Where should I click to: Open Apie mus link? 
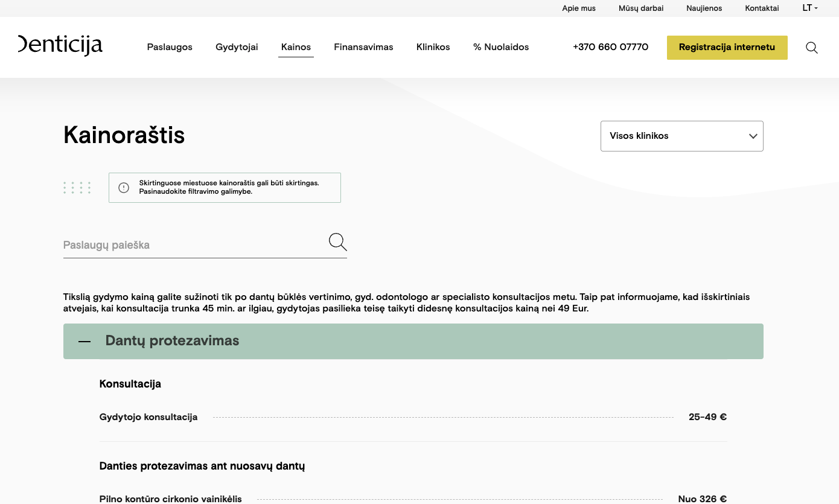tap(579, 8)
